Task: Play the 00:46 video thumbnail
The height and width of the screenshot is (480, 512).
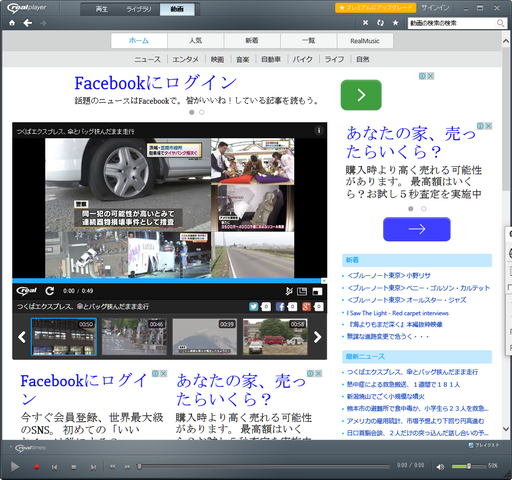Action: click(x=134, y=337)
